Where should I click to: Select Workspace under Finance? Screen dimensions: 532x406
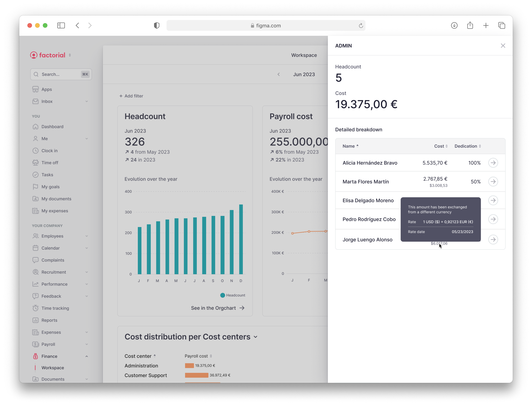(x=53, y=367)
